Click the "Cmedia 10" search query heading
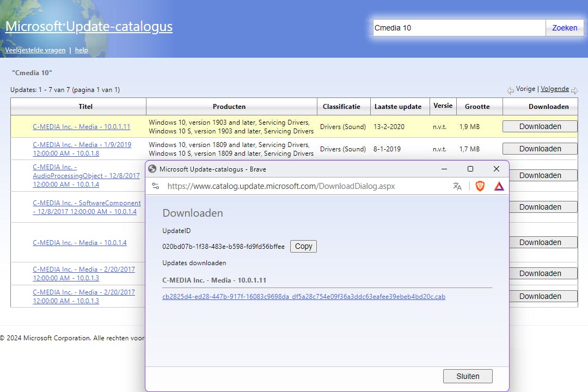 (32, 73)
